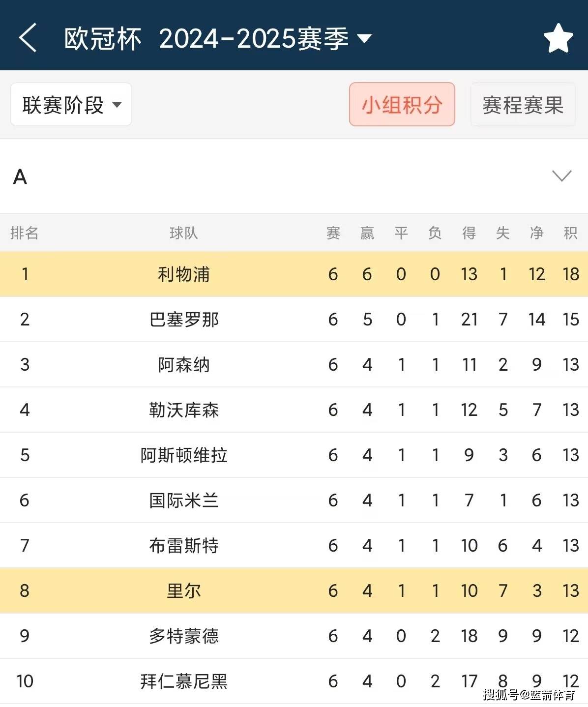The height and width of the screenshot is (707, 588).
Task: Click the 积 points column header
Action: click(x=571, y=234)
